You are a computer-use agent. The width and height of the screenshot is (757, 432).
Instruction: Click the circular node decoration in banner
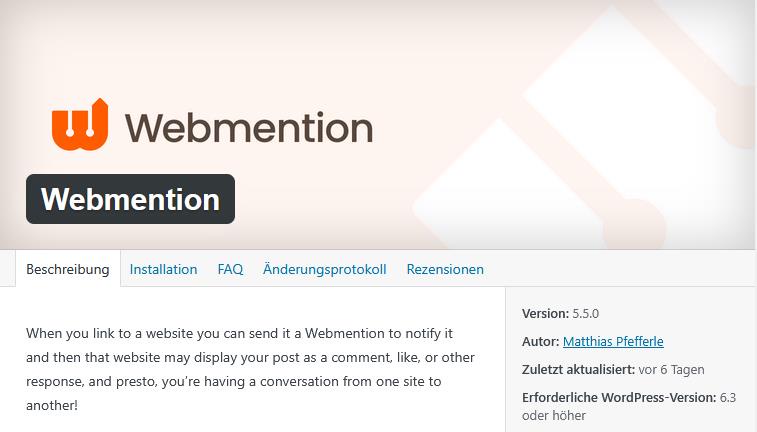634,224
